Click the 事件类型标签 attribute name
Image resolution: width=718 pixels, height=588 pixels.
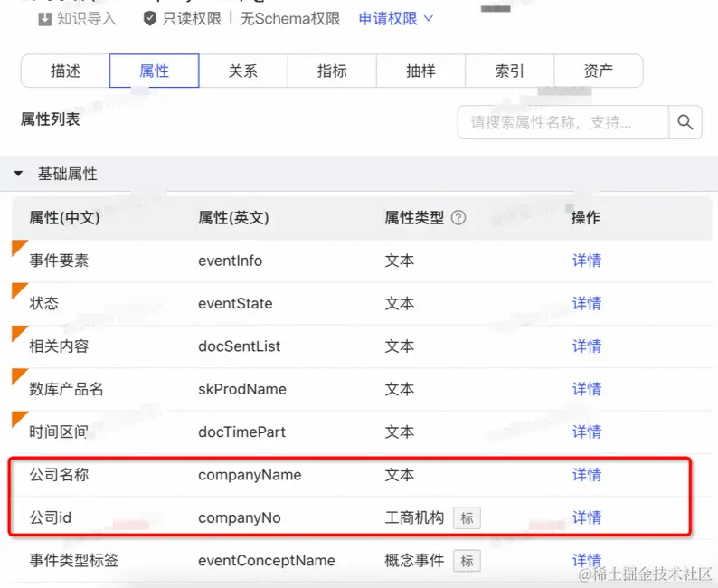coord(74,560)
